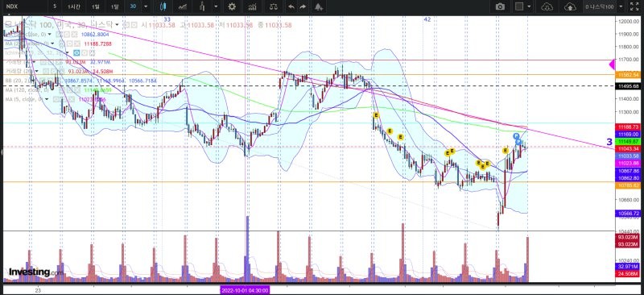644x295 pixels.
Task: Hide the MA 10862.8004 indicator via eye icon
Action: coord(58,34)
